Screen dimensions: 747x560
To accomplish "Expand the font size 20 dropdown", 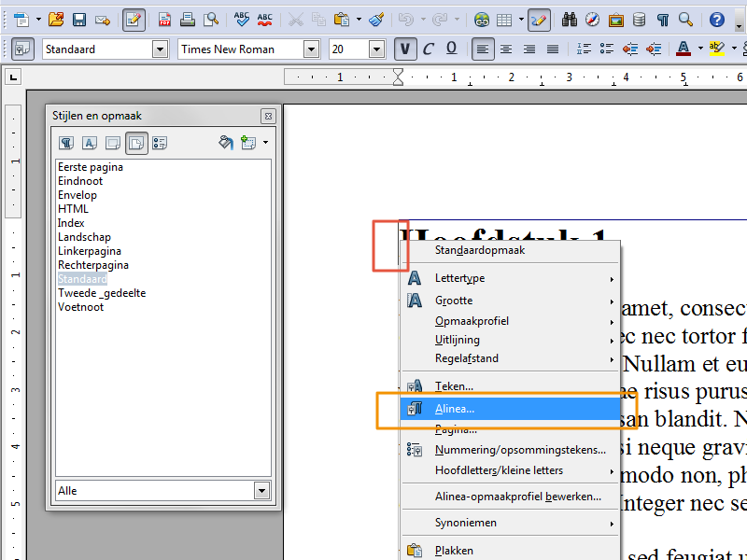I will click(376, 49).
